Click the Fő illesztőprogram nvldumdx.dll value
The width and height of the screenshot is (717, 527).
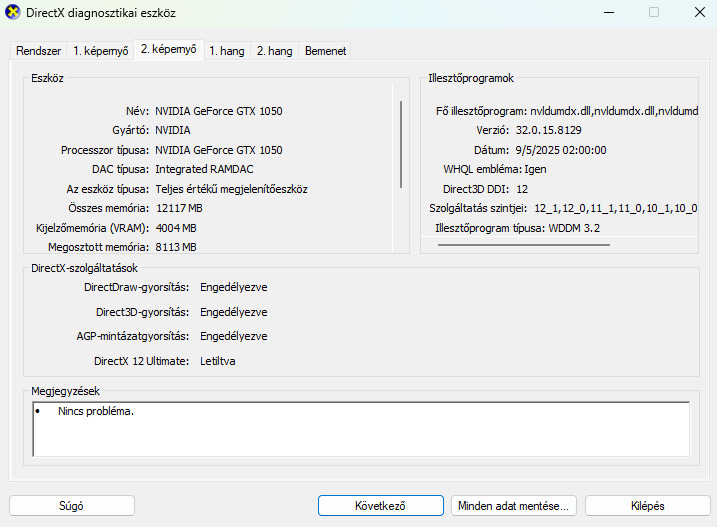coord(614,111)
